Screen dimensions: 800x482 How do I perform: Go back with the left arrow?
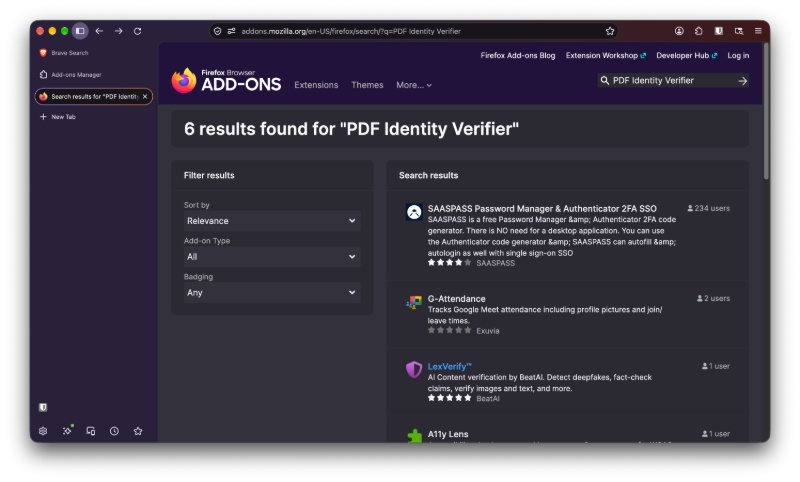99,31
